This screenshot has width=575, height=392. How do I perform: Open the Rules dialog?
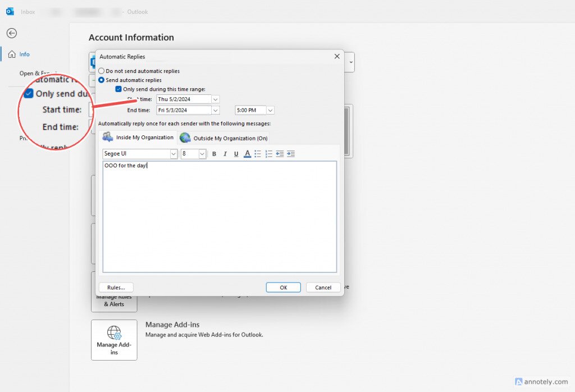pos(115,287)
